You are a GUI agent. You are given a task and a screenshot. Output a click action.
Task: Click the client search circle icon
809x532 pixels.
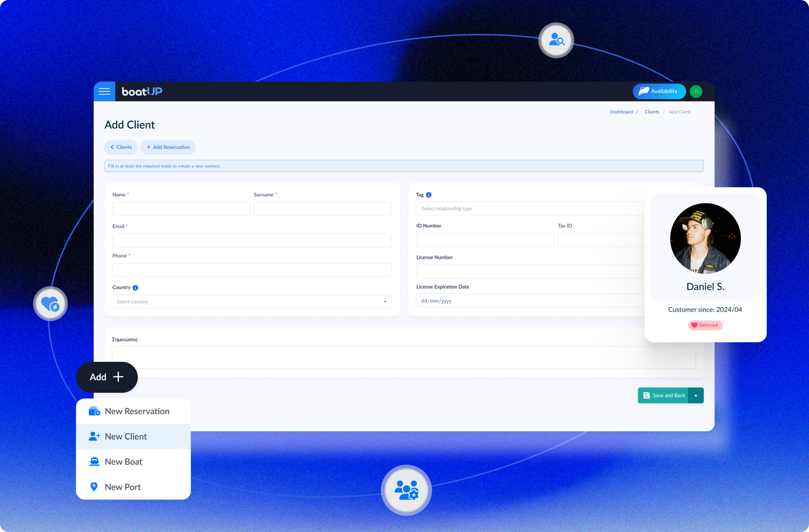point(556,41)
